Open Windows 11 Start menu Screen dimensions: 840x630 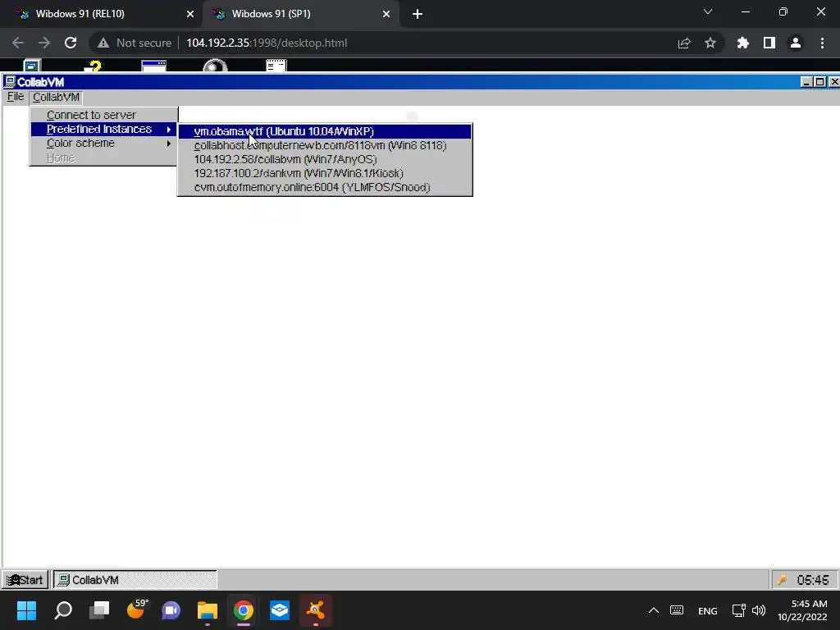[26, 610]
